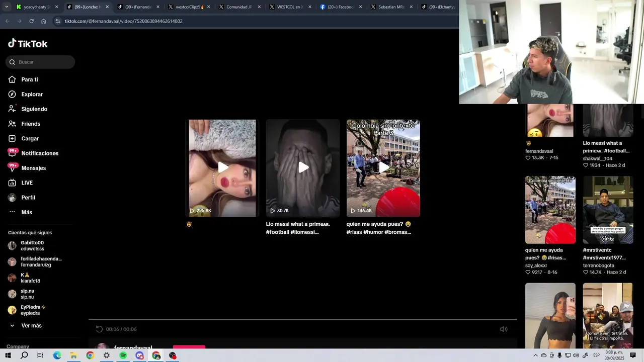This screenshot has width=644, height=362.
Task: Open Spotify from taskbar
Action: pos(123,355)
